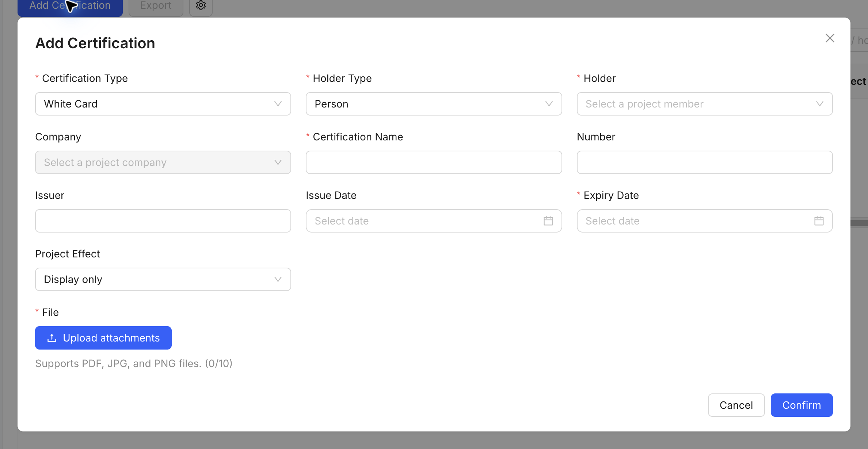Cancel the certification dialog
This screenshot has width=868, height=449.
click(736, 405)
